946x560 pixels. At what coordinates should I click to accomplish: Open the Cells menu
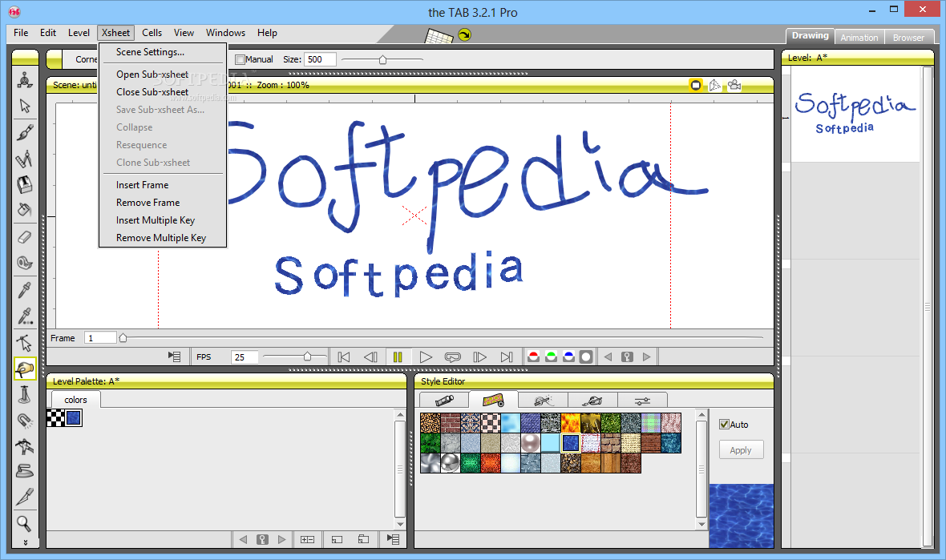pyautogui.click(x=152, y=33)
